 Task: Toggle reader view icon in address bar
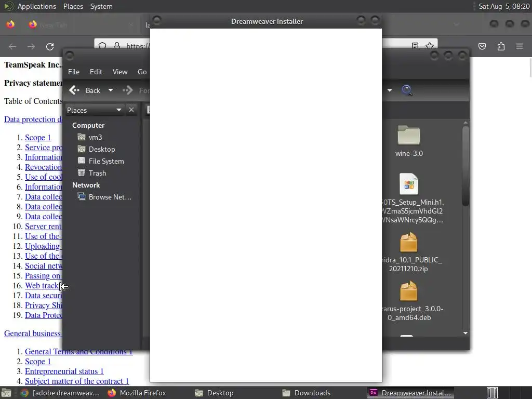(x=415, y=46)
